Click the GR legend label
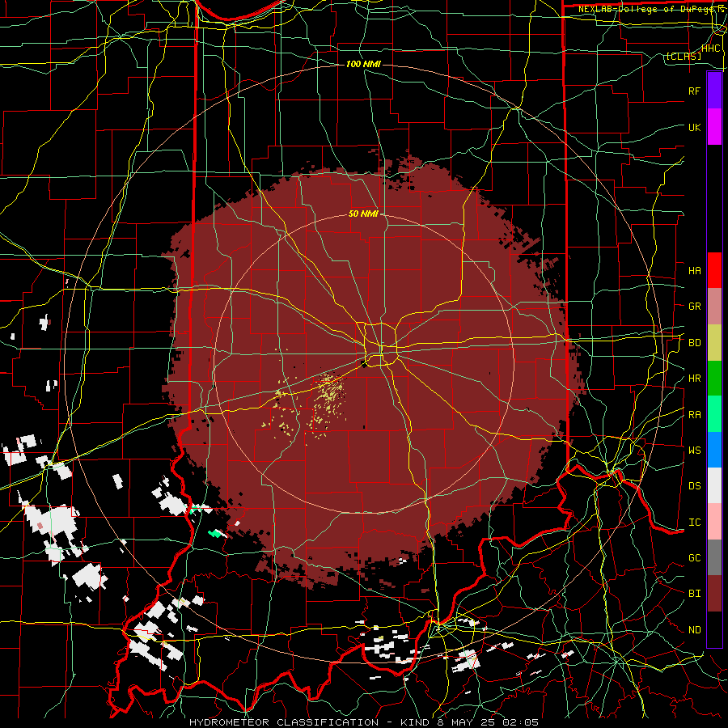 pos(694,307)
